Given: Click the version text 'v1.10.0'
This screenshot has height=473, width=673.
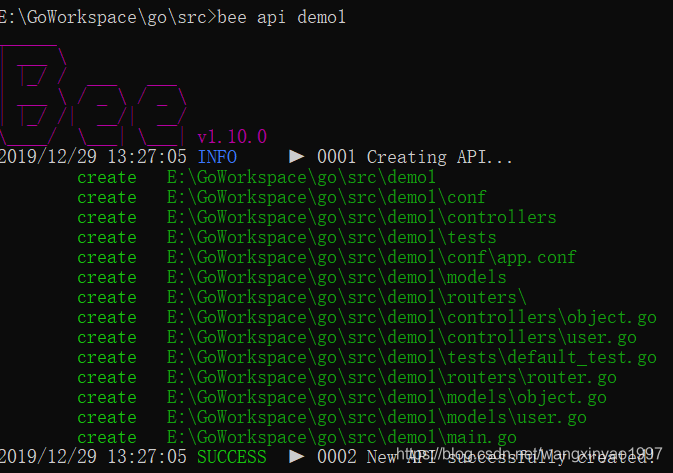Looking at the screenshot, I should click(x=232, y=137).
